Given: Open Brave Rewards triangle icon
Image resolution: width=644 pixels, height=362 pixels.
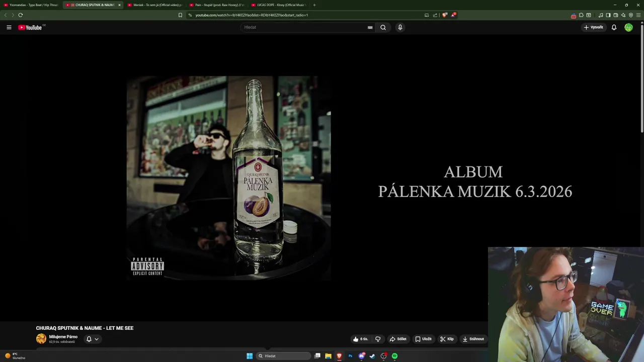Looking at the screenshot, I should (x=453, y=15).
